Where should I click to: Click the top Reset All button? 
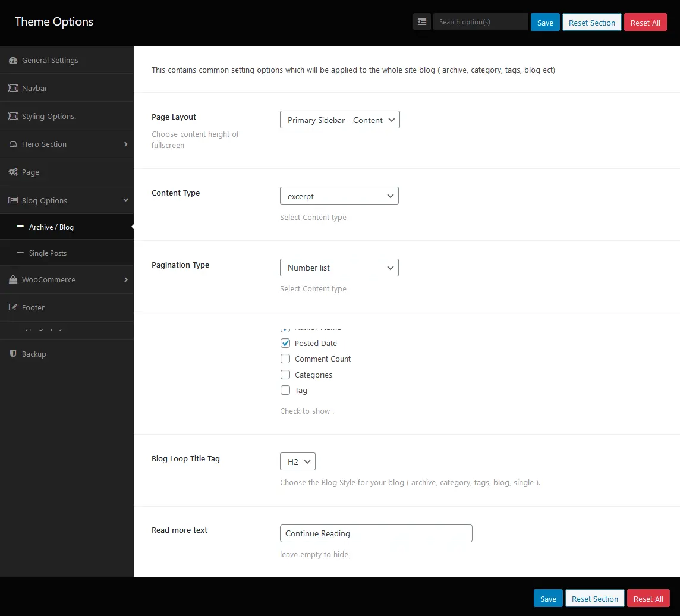click(x=646, y=23)
